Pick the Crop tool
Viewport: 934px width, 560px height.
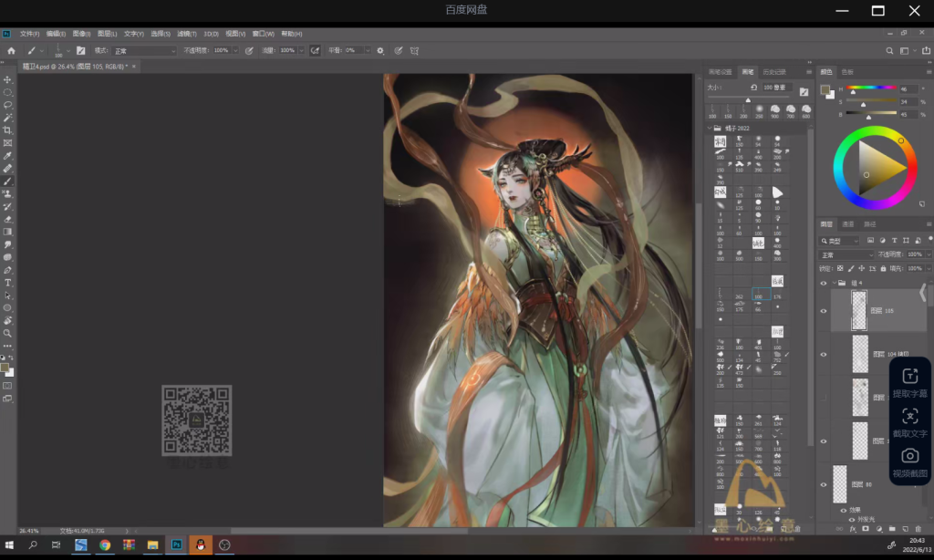(7, 130)
